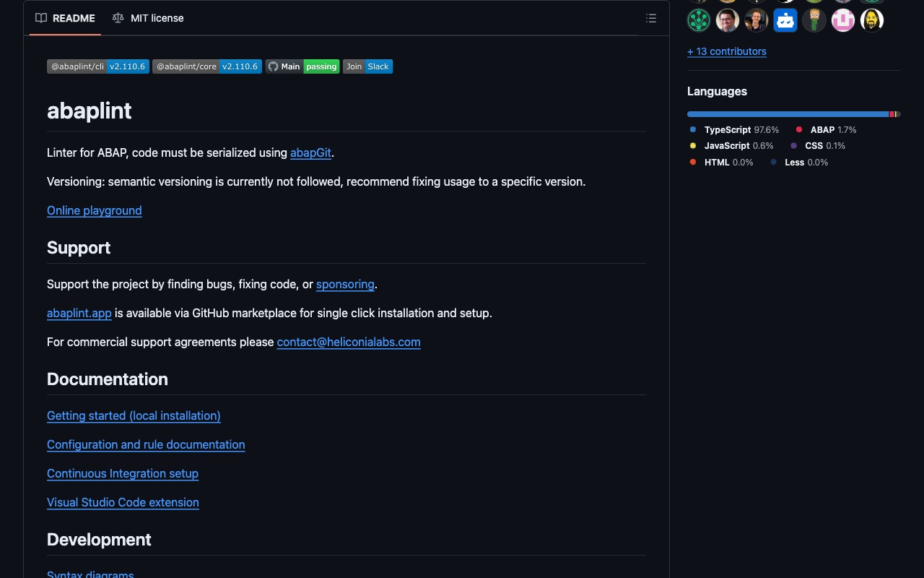
Task: Open cartoon avatar with green scarf
Action: (x=814, y=20)
